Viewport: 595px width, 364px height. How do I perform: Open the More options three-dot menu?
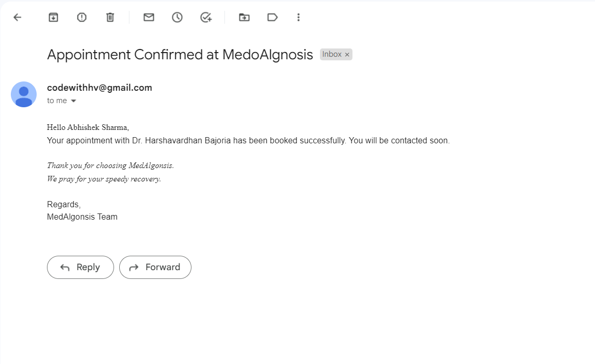[x=299, y=18]
